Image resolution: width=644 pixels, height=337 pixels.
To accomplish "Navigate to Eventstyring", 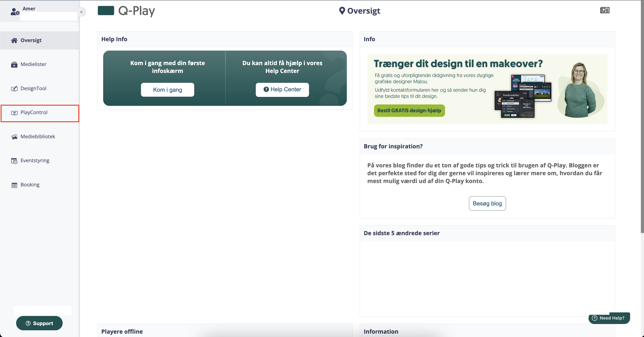I will click(x=40, y=160).
